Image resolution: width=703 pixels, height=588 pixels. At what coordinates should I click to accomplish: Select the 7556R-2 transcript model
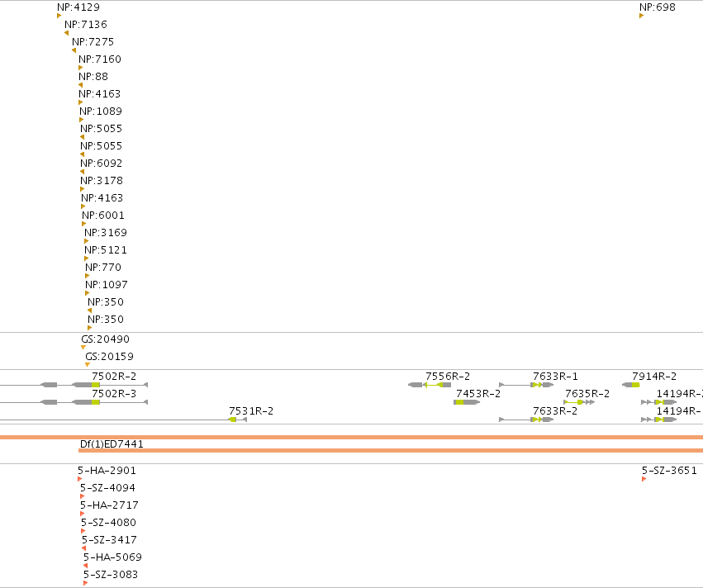pos(430,385)
